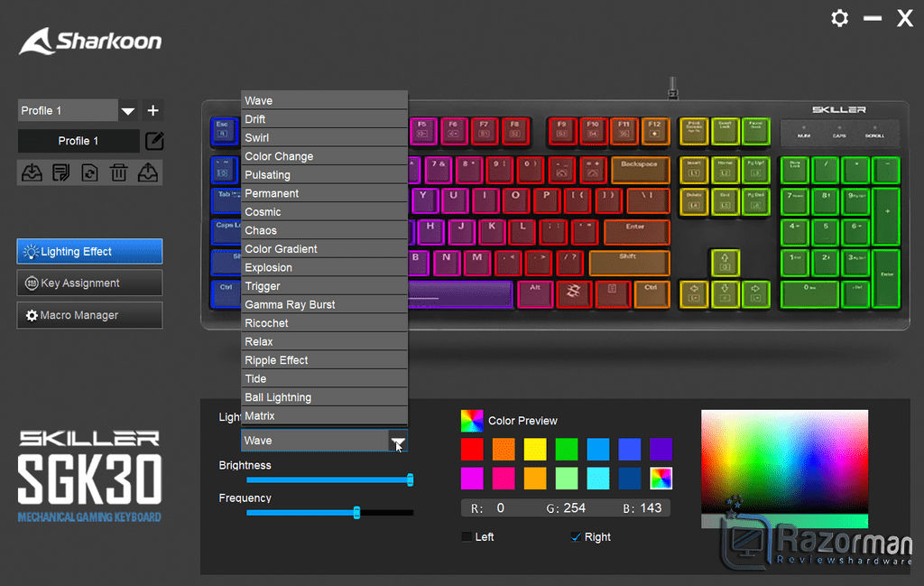Click the last export-tray profile icon

coord(148,172)
